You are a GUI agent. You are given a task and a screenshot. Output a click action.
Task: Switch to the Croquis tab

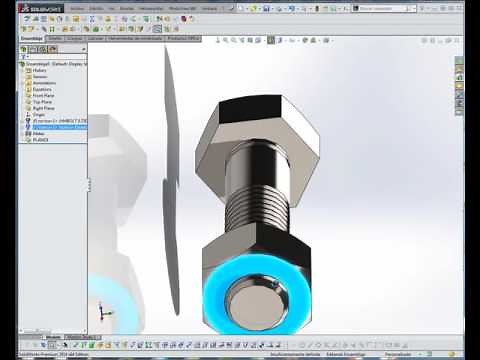coord(75,39)
